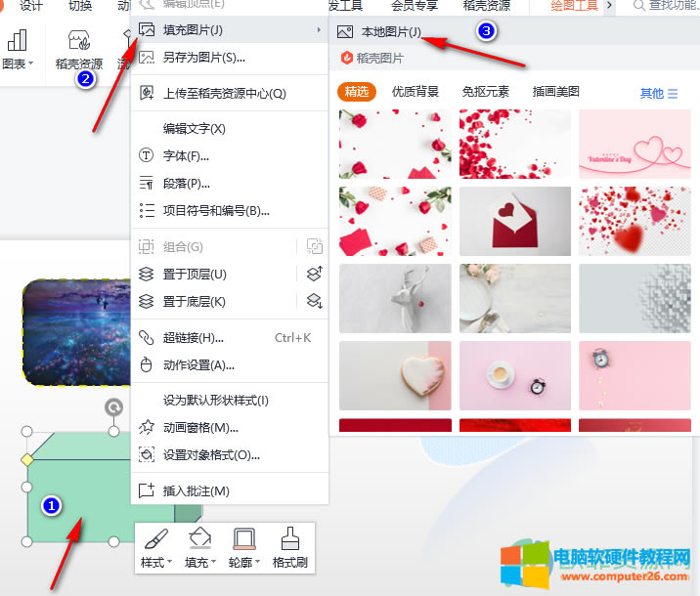700x596 pixels.
Task: Click 稻壳资源 button in ribbon
Action: 79,50
